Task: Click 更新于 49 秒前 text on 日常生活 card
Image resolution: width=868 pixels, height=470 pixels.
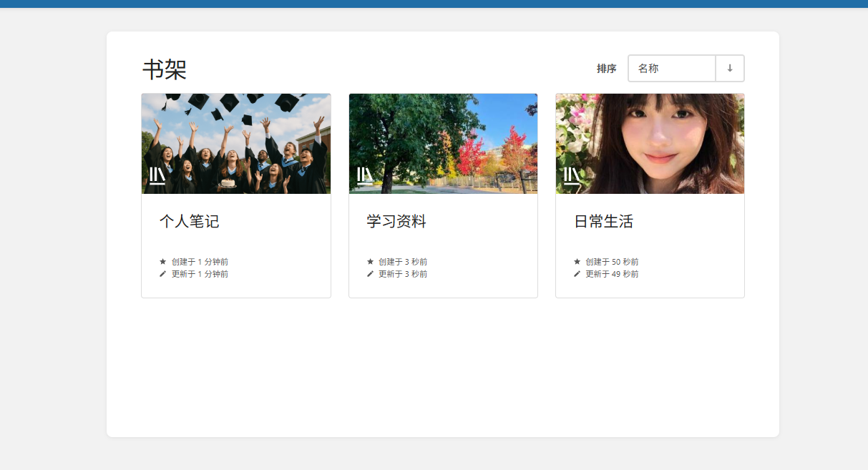Action: (612, 274)
